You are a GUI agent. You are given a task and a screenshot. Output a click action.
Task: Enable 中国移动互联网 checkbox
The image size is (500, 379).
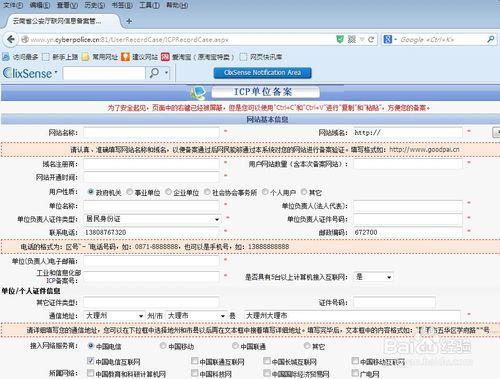coord(355,361)
